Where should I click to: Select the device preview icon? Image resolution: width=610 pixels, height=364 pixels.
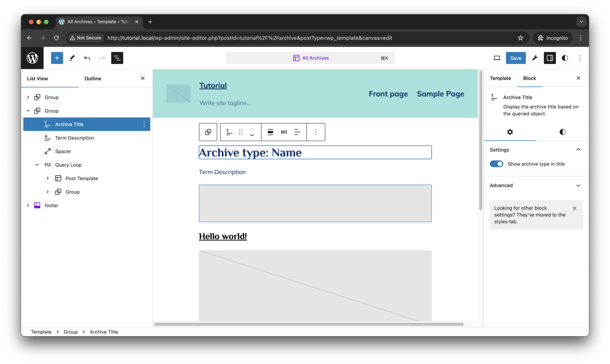(x=496, y=58)
